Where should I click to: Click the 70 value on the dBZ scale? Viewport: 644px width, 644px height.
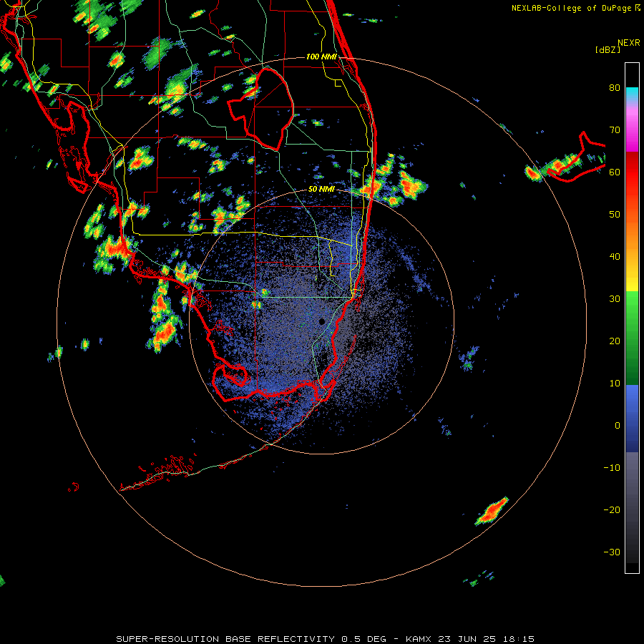tap(615, 130)
